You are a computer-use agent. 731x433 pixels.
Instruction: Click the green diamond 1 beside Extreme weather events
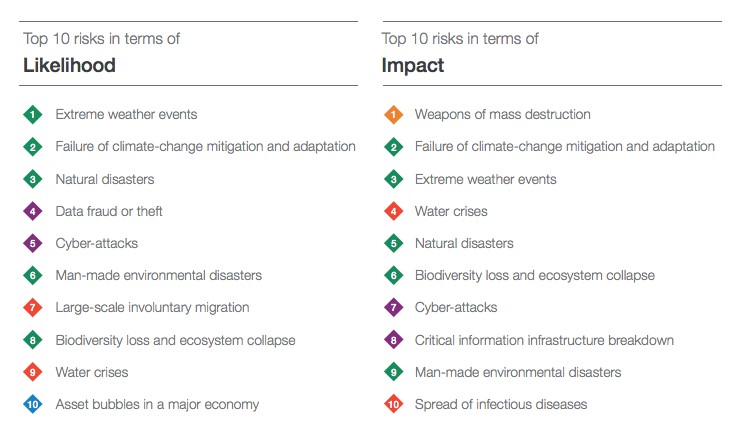pos(33,115)
